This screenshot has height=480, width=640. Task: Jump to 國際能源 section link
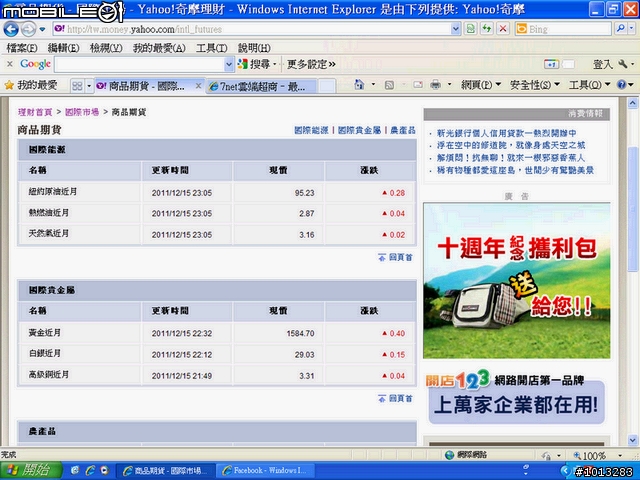click(311, 130)
